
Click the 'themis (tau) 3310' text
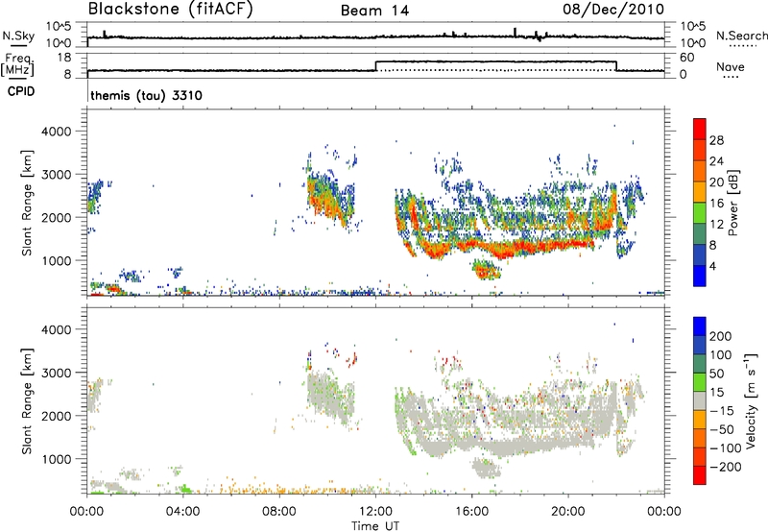[x=147, y=95]
